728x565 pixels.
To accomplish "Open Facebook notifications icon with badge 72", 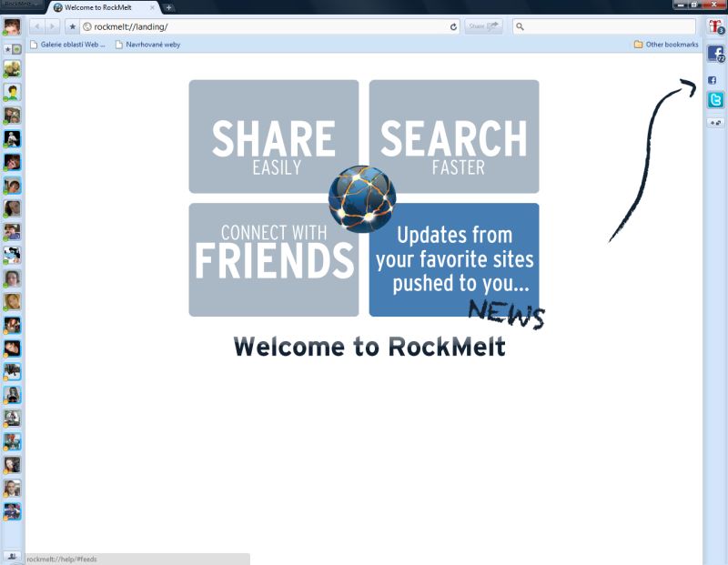I will [715, 54].
